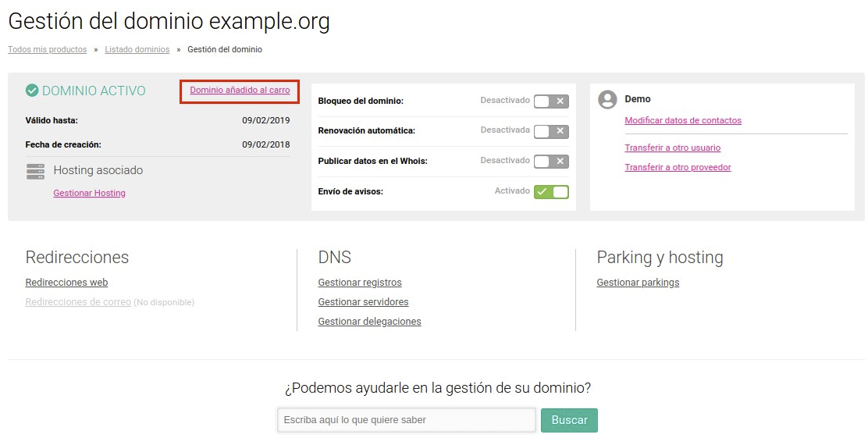Open Gestionar registros under DNS
This screenshot has width=868, height=438.
click(360, 283)
